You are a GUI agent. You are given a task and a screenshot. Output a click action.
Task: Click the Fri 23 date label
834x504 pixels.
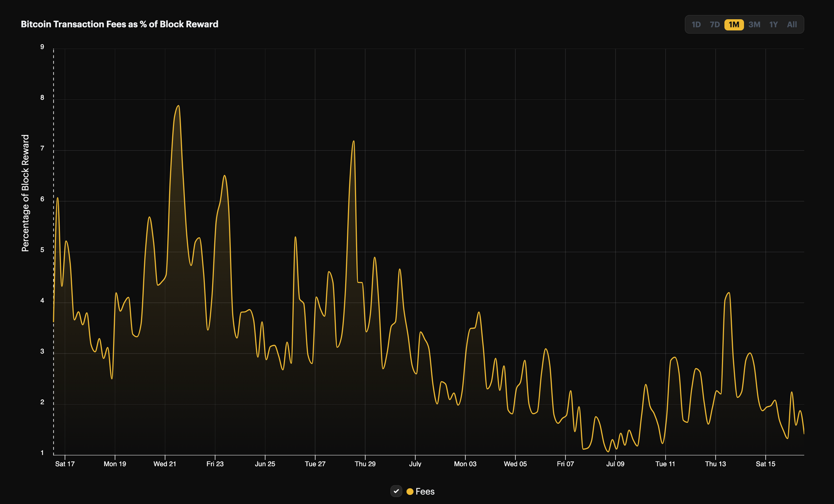(215, 464)
